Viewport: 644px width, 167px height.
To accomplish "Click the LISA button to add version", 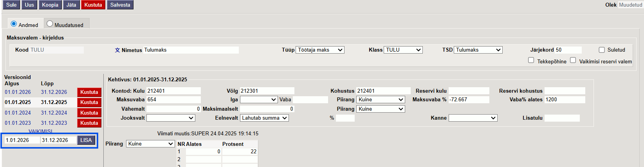I will coord(86,140).
